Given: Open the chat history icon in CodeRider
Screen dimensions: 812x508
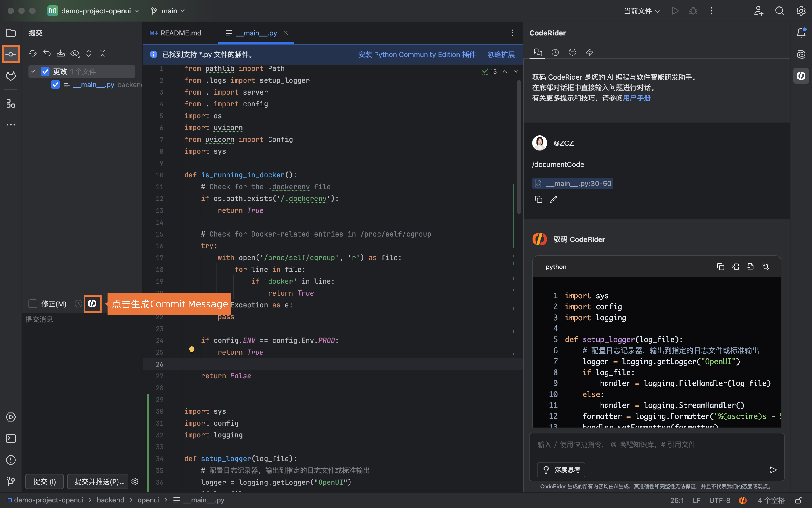Looking at the screenshot, I should (x=555, y=52).
